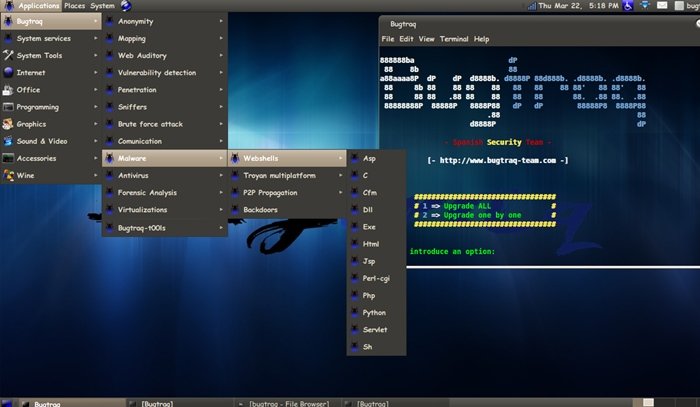Expand the Troyan multiplatform submenu arrow
This screenshot has height=407, width=700.
341,175
